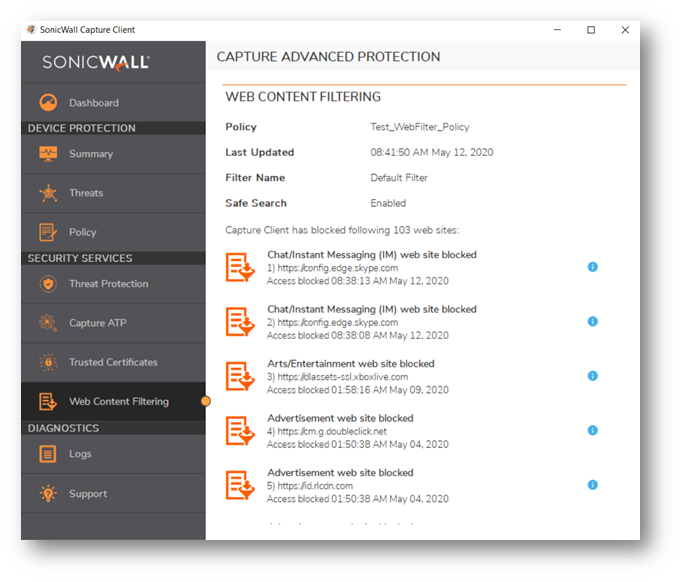Viewport: 682px width, 582px height.
Task: Open Web Content Filtering menu item
Action: [x=118, y=402]
